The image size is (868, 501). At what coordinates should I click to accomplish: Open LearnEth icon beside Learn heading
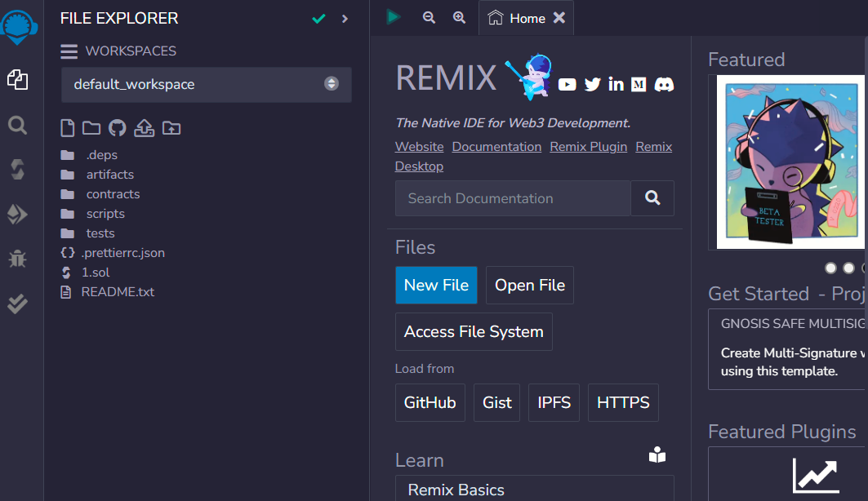657,454
